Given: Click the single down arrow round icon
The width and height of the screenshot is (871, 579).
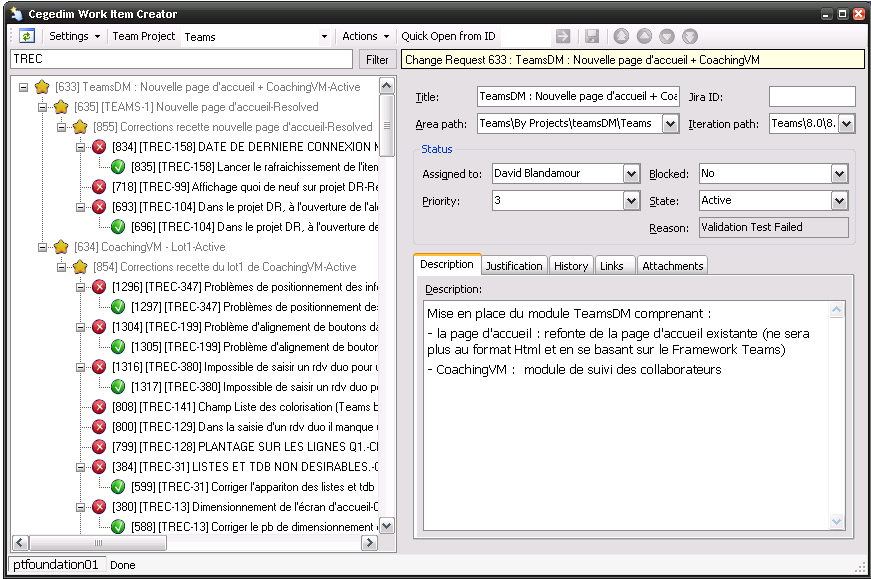Looking at the screenshot, I should 667,37.
